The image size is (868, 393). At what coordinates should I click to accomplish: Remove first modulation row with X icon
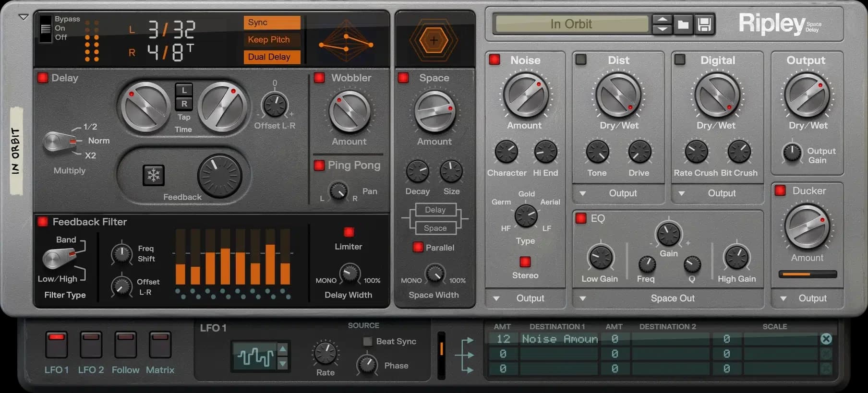(826, 339)
